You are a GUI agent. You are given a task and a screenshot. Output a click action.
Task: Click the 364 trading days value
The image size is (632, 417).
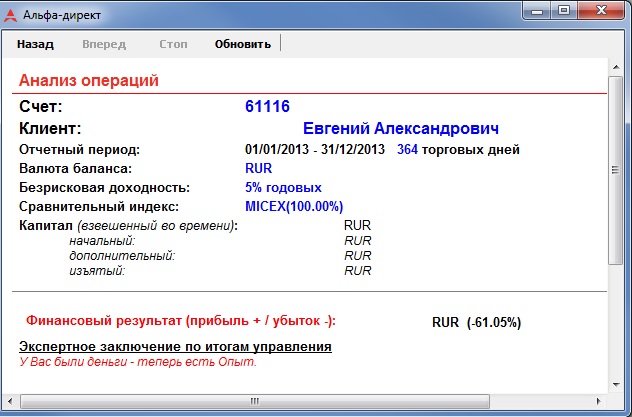point(407,149)
